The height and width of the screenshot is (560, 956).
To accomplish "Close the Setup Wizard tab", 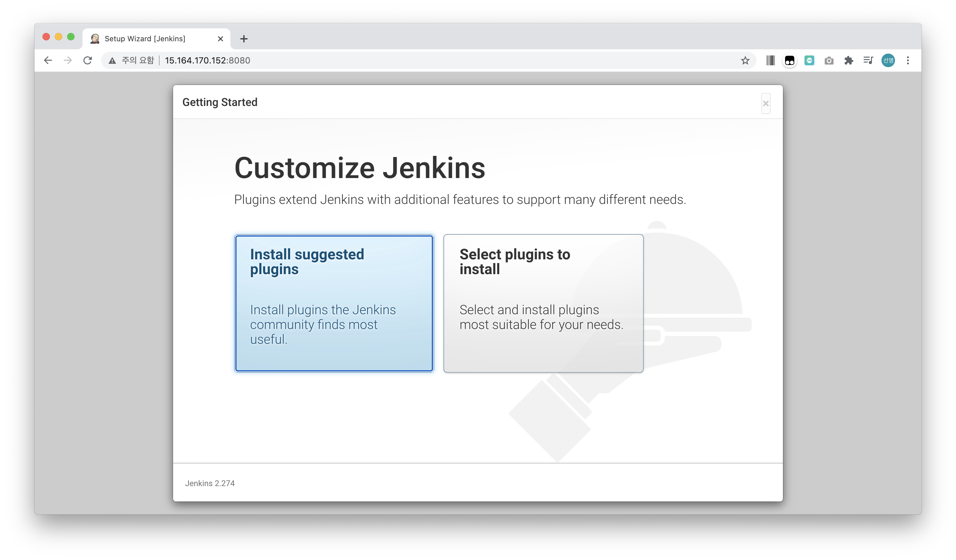I will pos(221,39).
